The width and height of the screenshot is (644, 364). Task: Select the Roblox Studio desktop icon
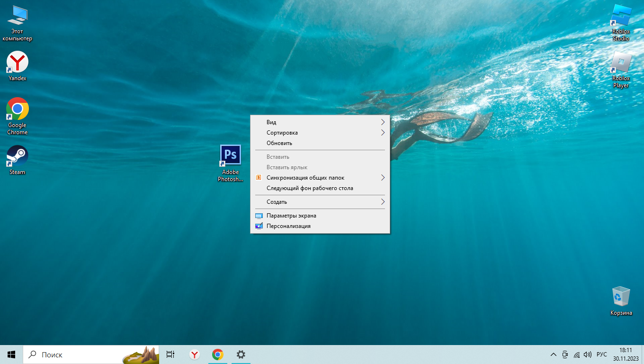tap(621, 16)
